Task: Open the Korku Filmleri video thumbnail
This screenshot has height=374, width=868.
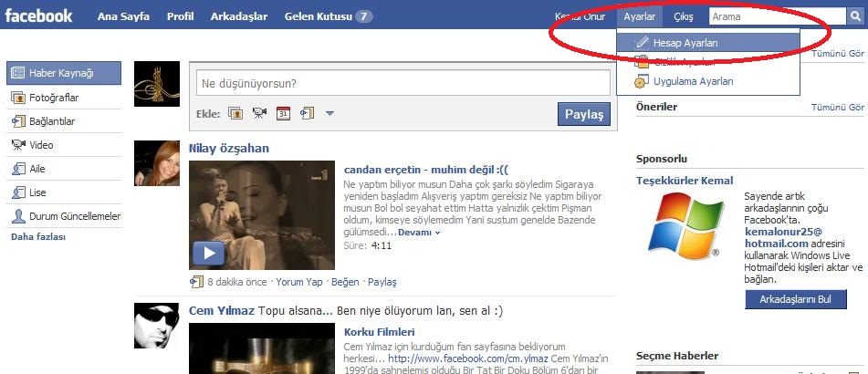Action: coord(262,348)
